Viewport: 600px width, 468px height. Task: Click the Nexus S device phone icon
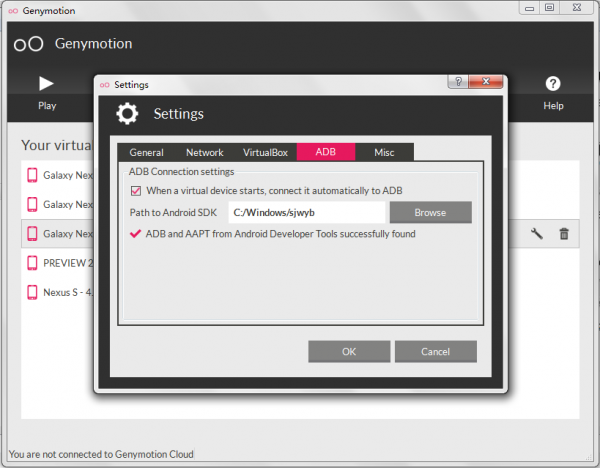pyautogui.click(x=32, y=293)
